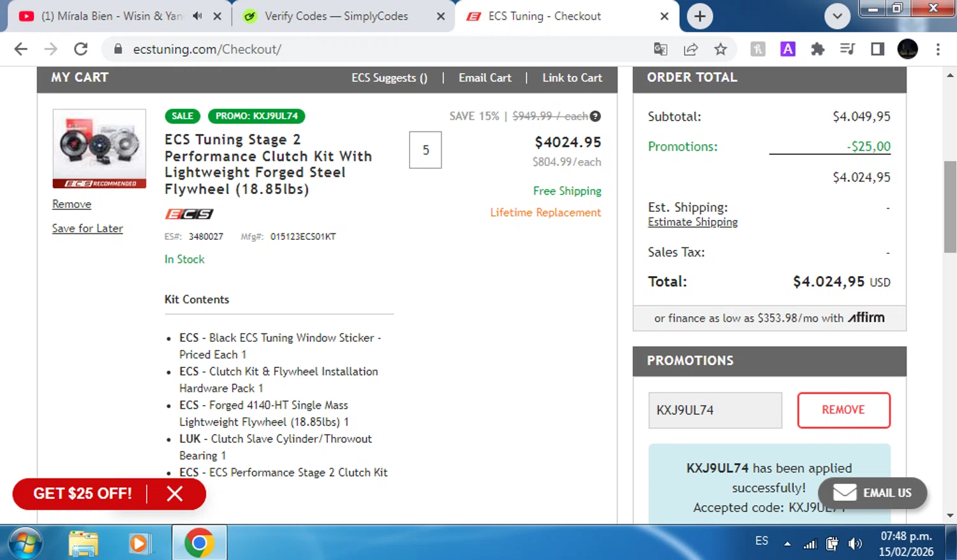This screenshot has width=957, height=560.
Task: Show hidden tray icons arrow
Action: pos(787,544)
